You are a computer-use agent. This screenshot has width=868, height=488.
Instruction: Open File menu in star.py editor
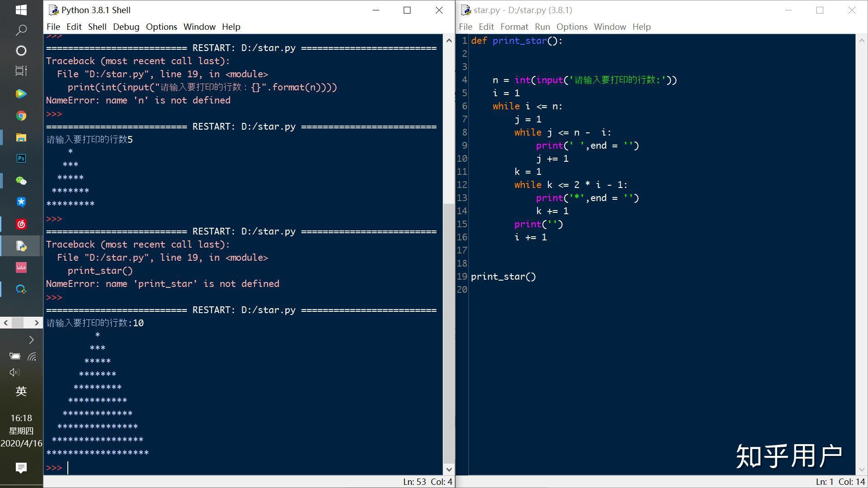[465, 27]
